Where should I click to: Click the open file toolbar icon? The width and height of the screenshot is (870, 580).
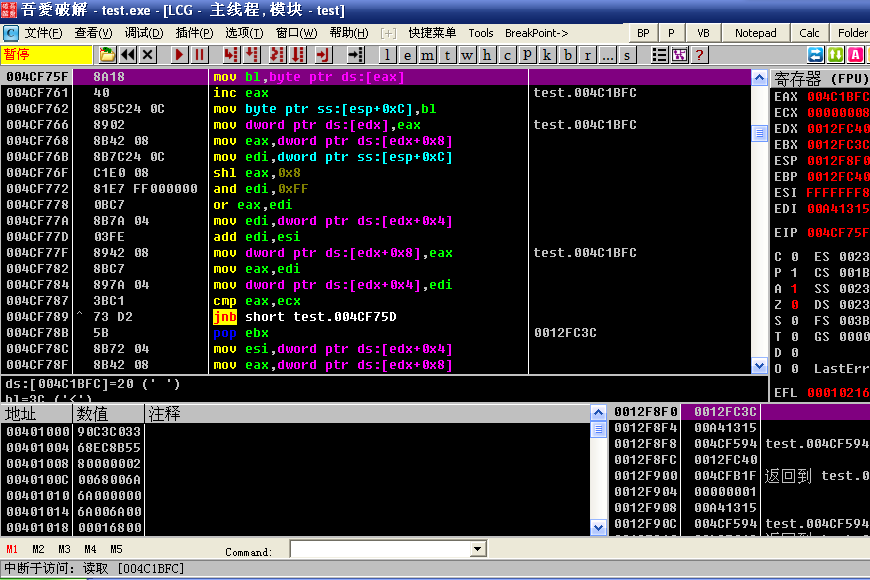pos(108,54)
